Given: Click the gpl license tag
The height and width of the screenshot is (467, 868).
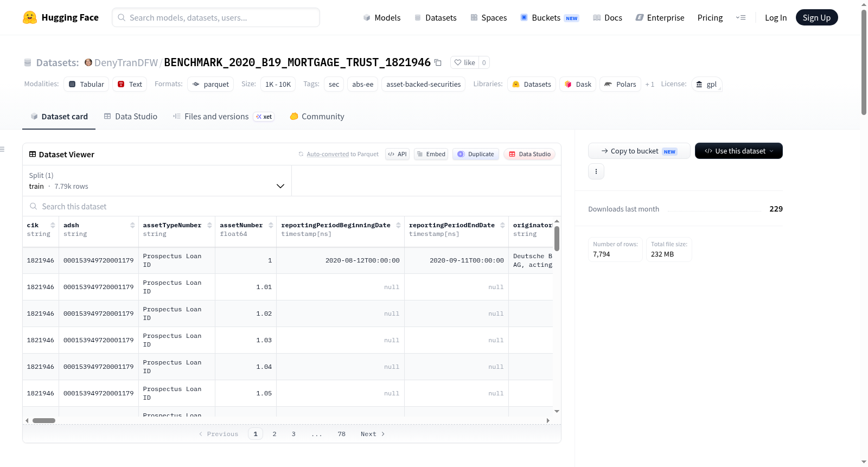Looking at the screenshot, I should (x=706, y=84).
